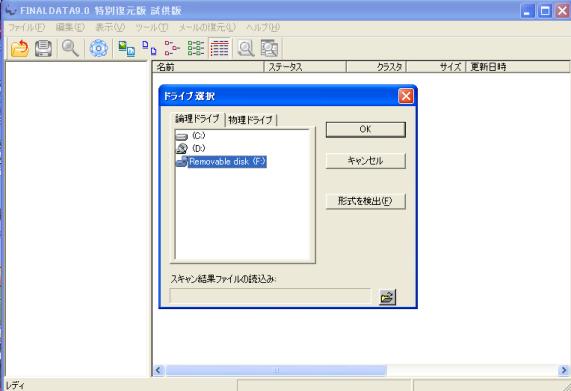
Task: Click the キャンセル button
Action: point(365,161)
